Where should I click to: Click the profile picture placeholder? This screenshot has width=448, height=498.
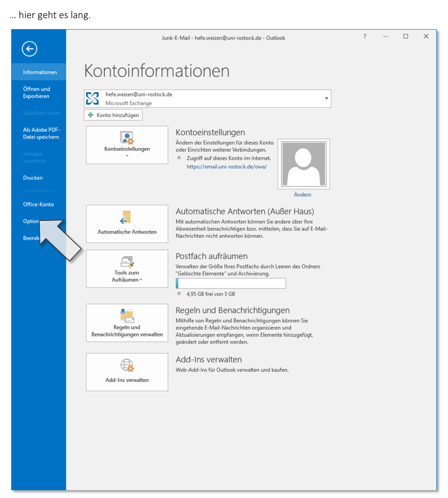pyautogui.click(x=304, y=164)
